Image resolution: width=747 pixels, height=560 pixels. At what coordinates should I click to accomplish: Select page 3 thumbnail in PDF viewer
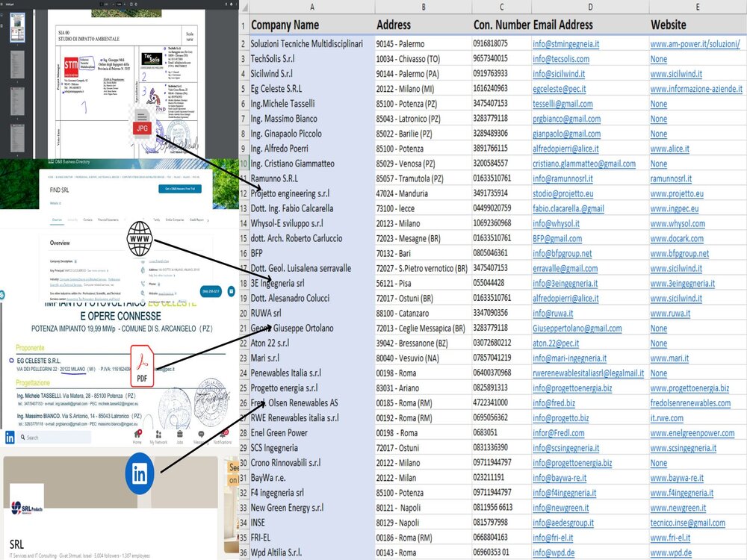[18, 101]
